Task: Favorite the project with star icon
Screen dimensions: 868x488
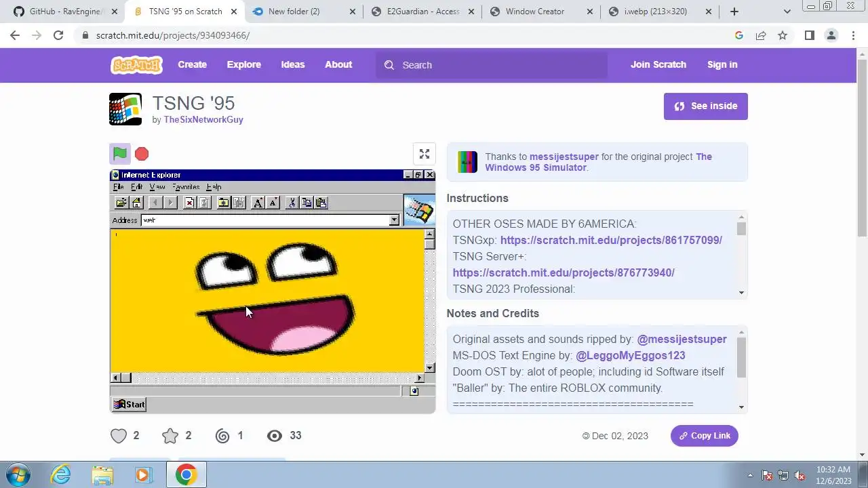Action: click(170, 436)
